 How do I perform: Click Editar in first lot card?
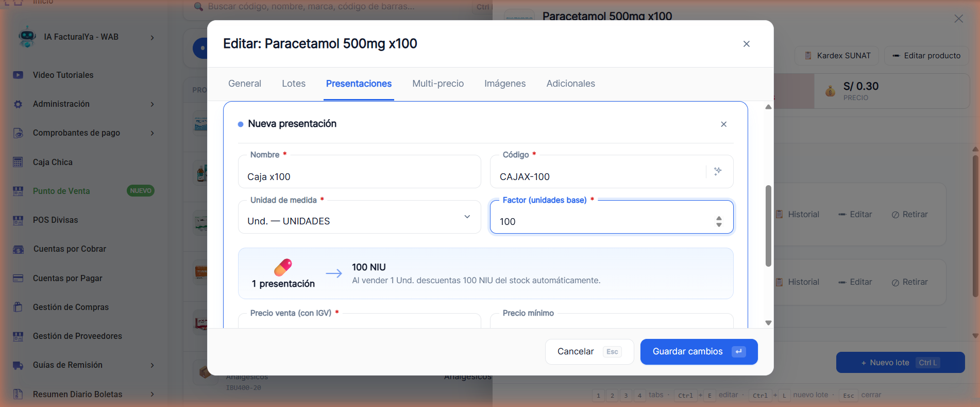point(855,215)
